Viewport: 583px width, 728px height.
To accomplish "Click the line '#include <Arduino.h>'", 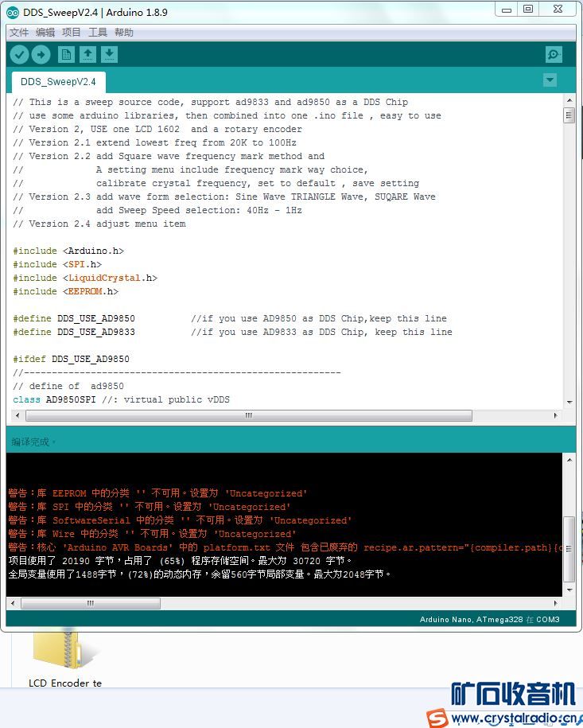I will tap(68, 251).
